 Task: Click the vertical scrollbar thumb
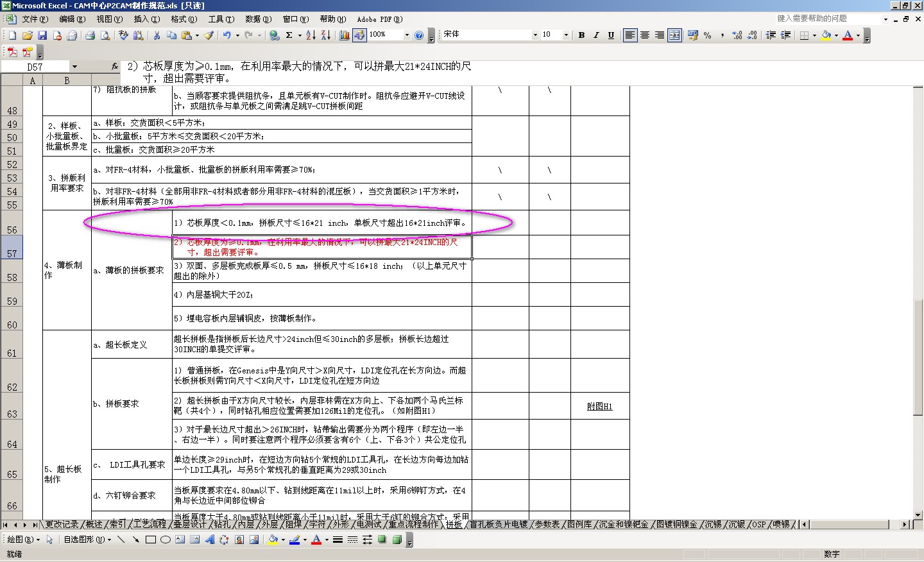pos(918,356)
